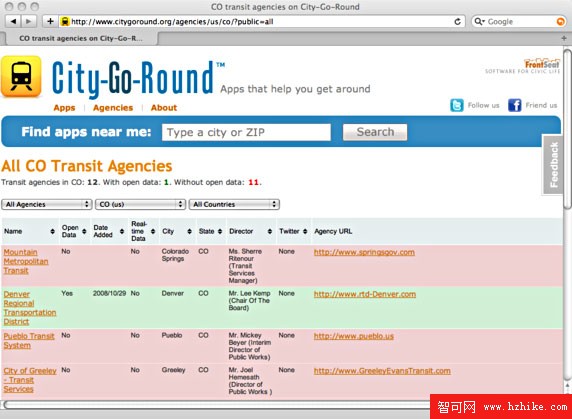Click the Colorado Springs city cell
The image size is (572, 419).
coord(175,255)
